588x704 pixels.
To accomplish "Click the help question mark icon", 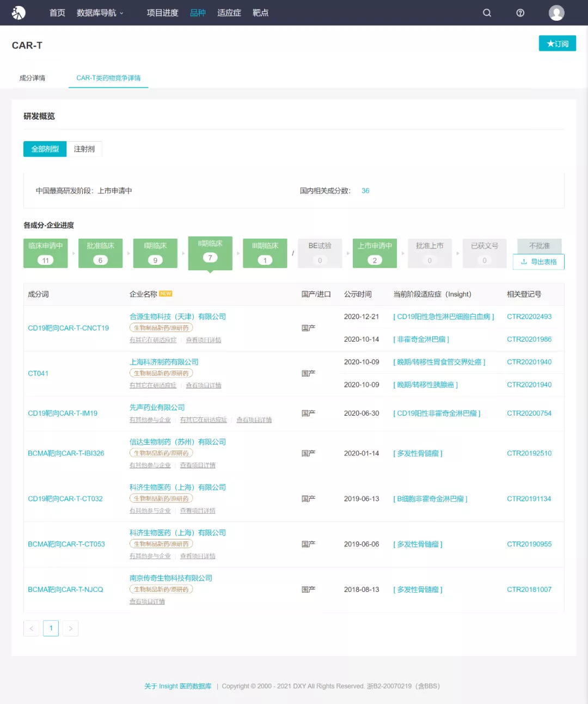I will click(x=520, y=13).
